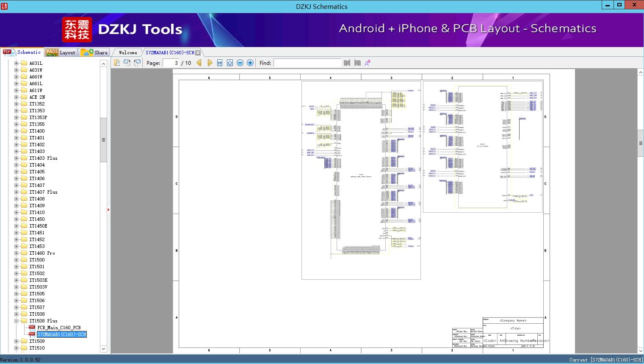This screenshot has width=644, height=364.
Task: Click the find next icon
Action: click(357, 63)
